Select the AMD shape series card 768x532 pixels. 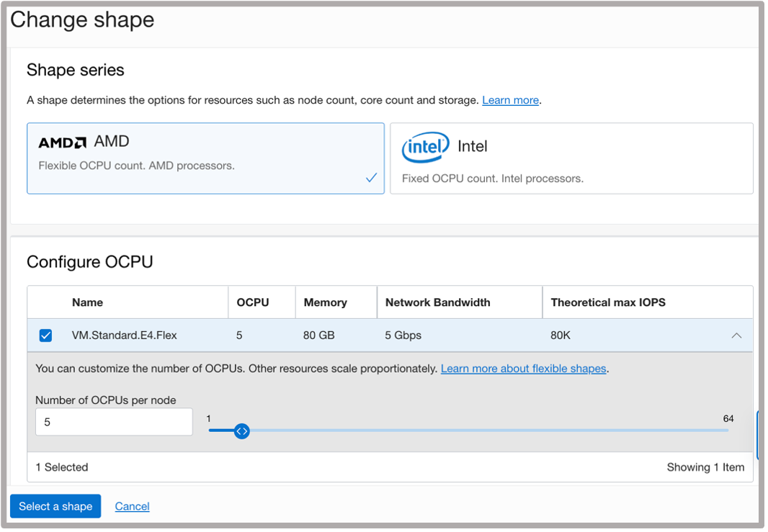pos(205,158)
